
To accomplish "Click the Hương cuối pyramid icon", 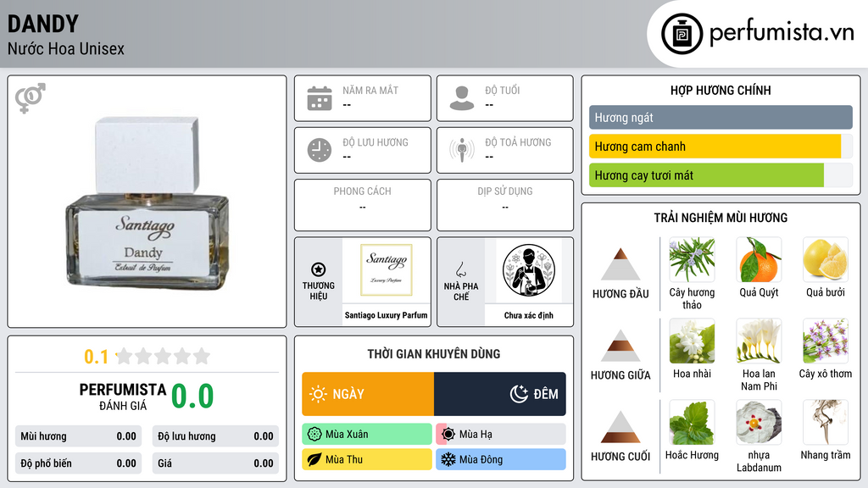I will pos(620,427).
